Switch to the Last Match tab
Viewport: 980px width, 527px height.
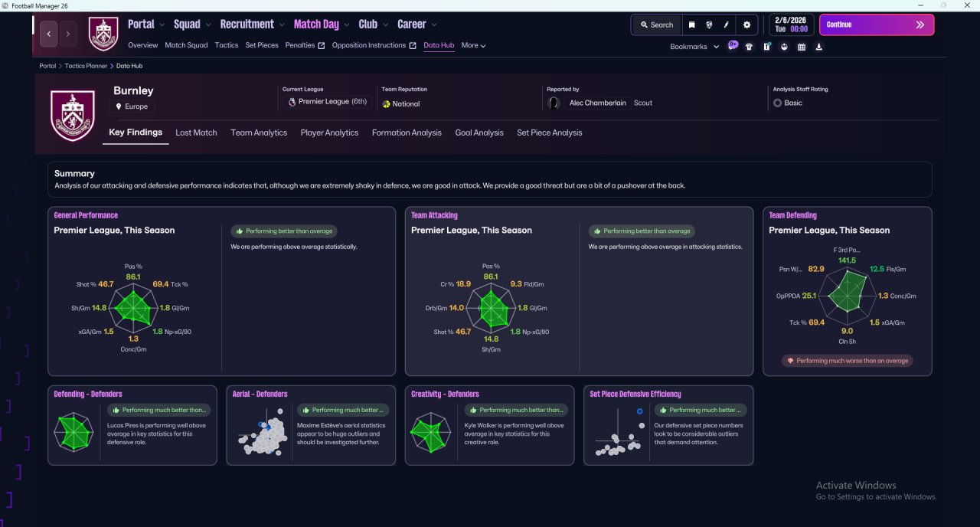[196, 133]
